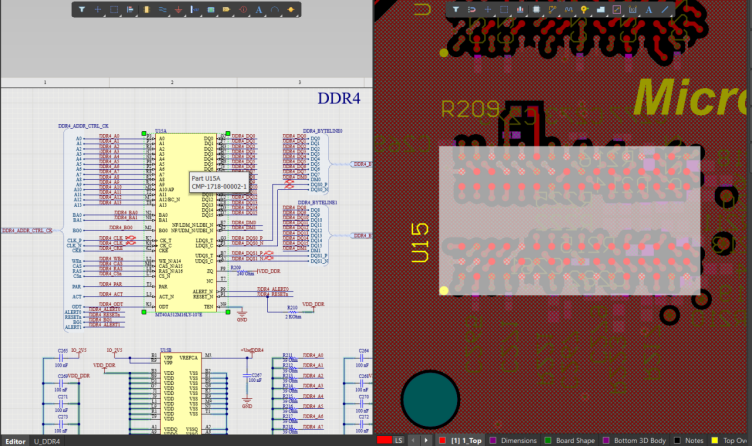Click the snap magnet icon in PCB toolbar
Viewport: 753px width, 447px height.
(x=472, y=9)
